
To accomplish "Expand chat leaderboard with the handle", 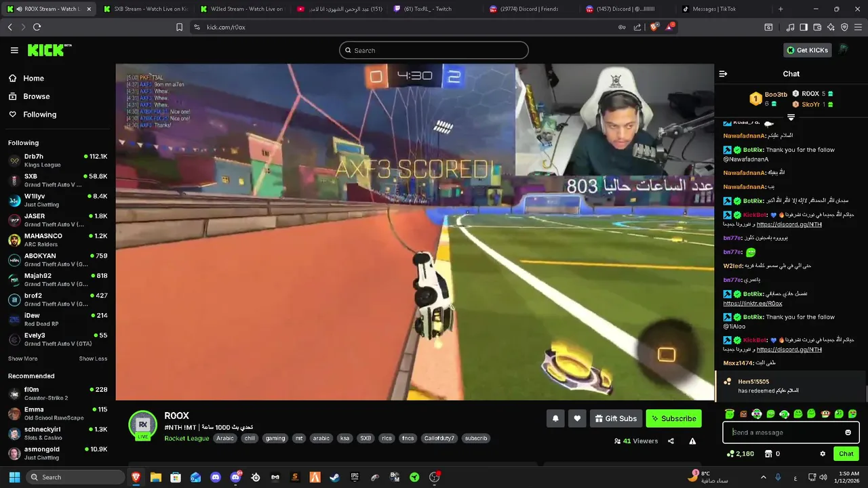I will pos(791,117).
